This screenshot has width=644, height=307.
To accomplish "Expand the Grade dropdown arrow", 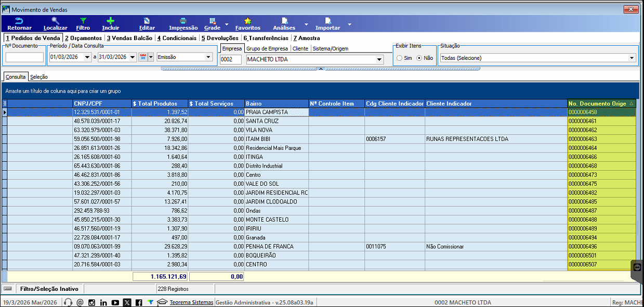I will pyautogui.click(x=227, y=24).
